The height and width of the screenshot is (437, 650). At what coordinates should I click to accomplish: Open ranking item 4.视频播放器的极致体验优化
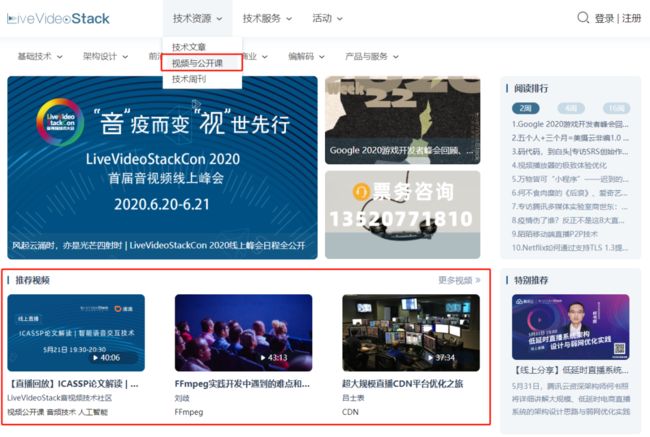(559, 165)
